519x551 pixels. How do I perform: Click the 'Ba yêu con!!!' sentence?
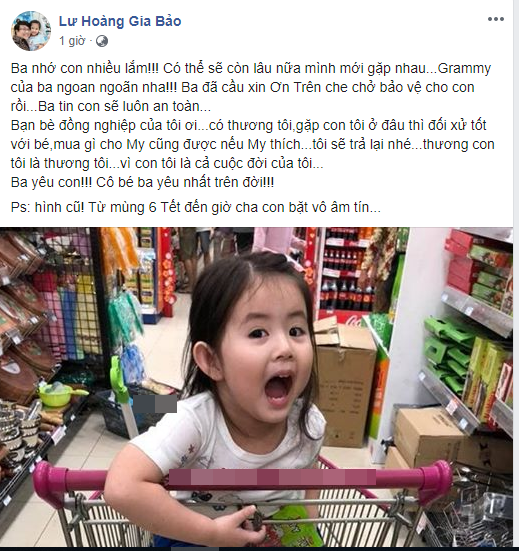(51, 182)
